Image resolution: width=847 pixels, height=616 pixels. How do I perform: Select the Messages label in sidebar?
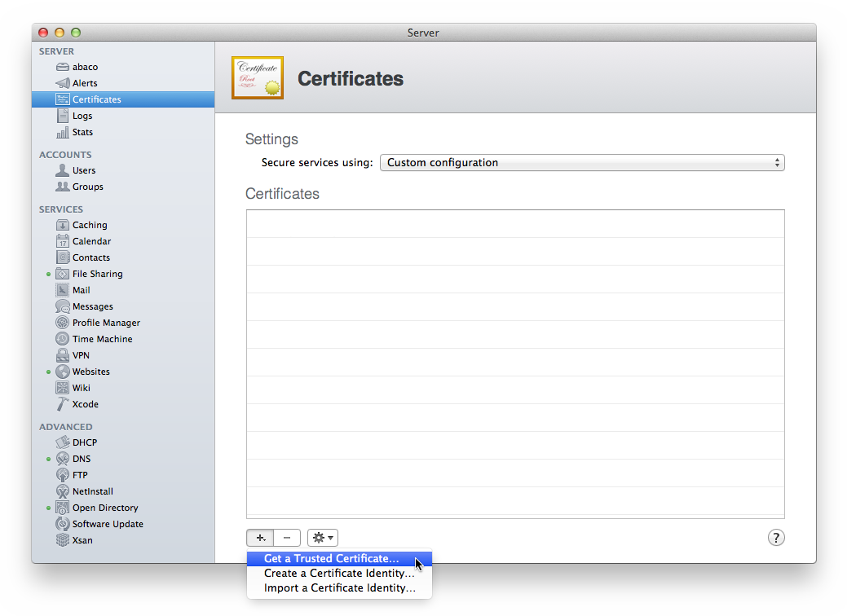coord(93,306)
